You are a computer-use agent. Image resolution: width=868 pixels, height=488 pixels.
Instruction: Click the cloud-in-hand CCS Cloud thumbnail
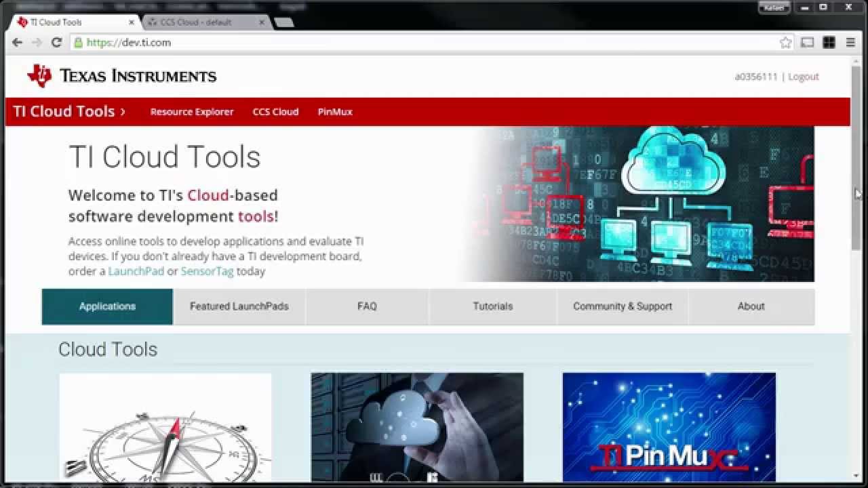coord(417,427)
